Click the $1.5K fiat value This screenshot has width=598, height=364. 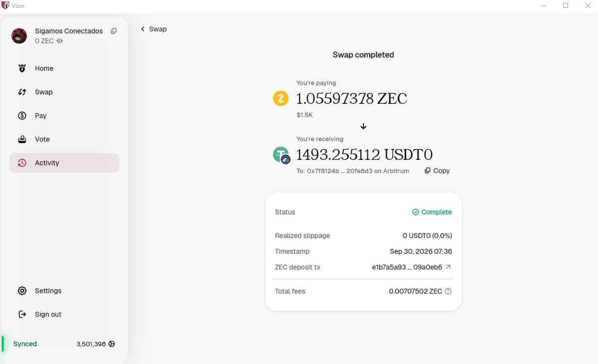click(305, 115)
